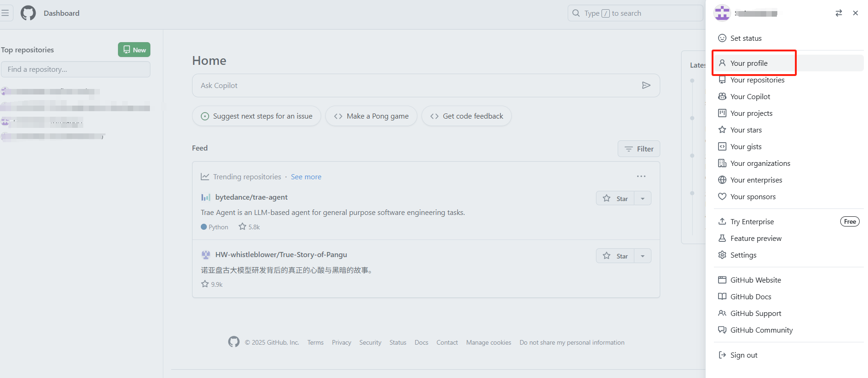Open the Docs footer link

point(422,342)
